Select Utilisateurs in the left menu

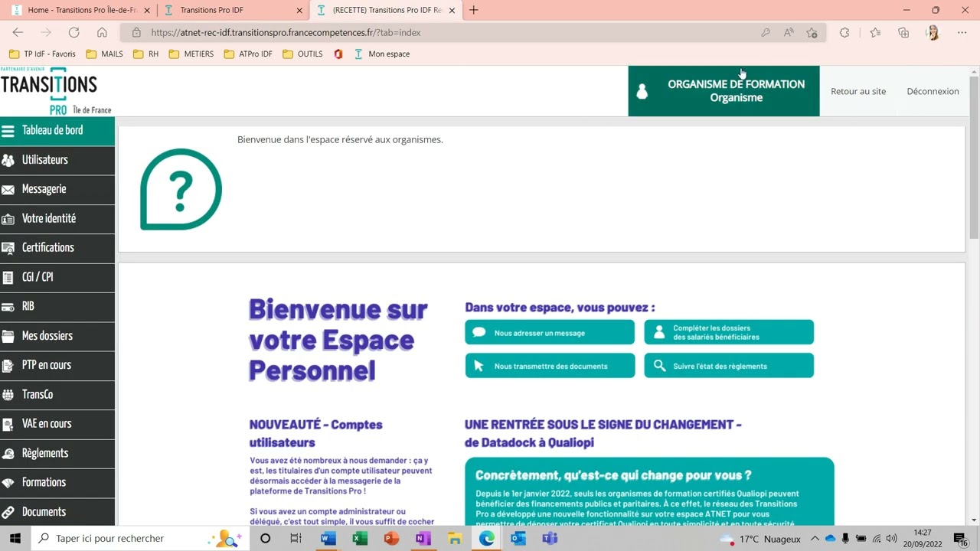[45, 160]
